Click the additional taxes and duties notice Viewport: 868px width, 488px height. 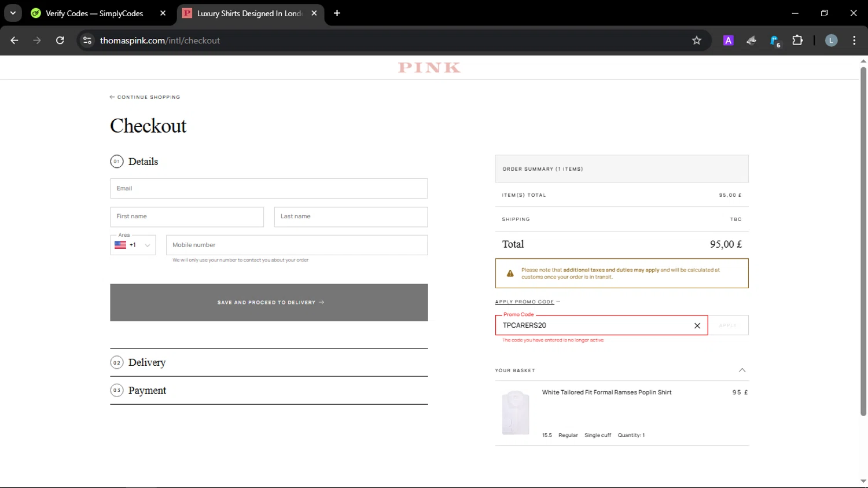pyautogui.click(x=621, y=273)
